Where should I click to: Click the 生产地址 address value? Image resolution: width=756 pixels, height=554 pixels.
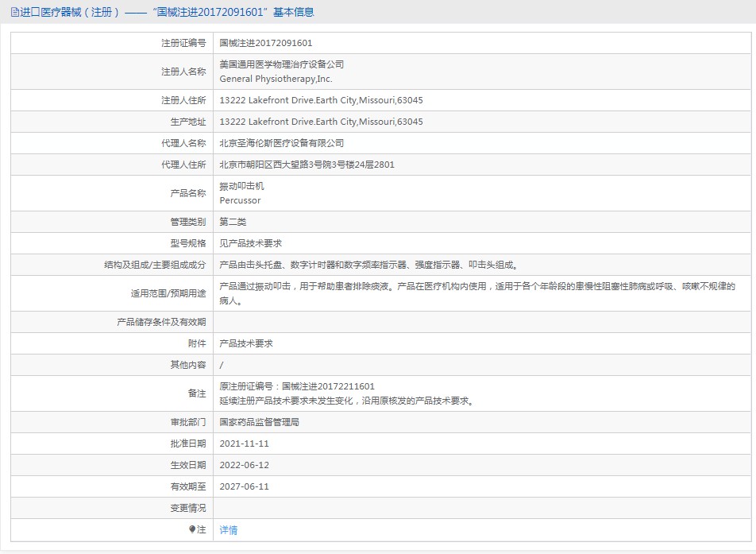321,122
